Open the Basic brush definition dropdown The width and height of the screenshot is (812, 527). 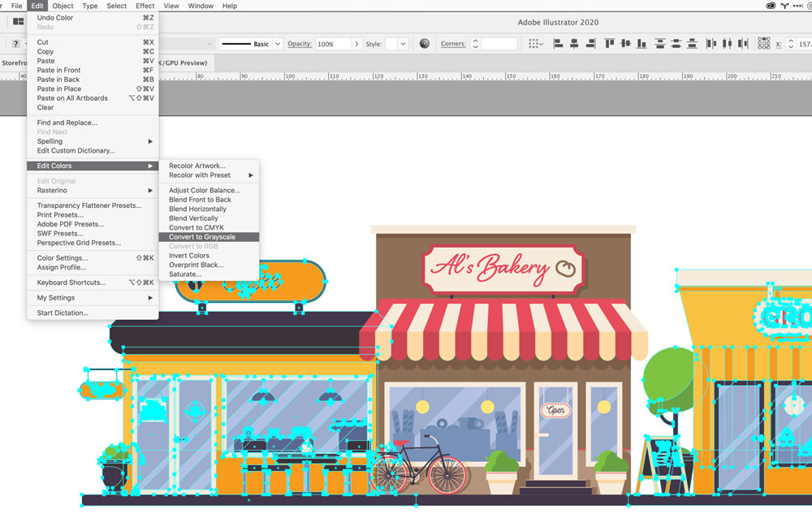point(278,44)
